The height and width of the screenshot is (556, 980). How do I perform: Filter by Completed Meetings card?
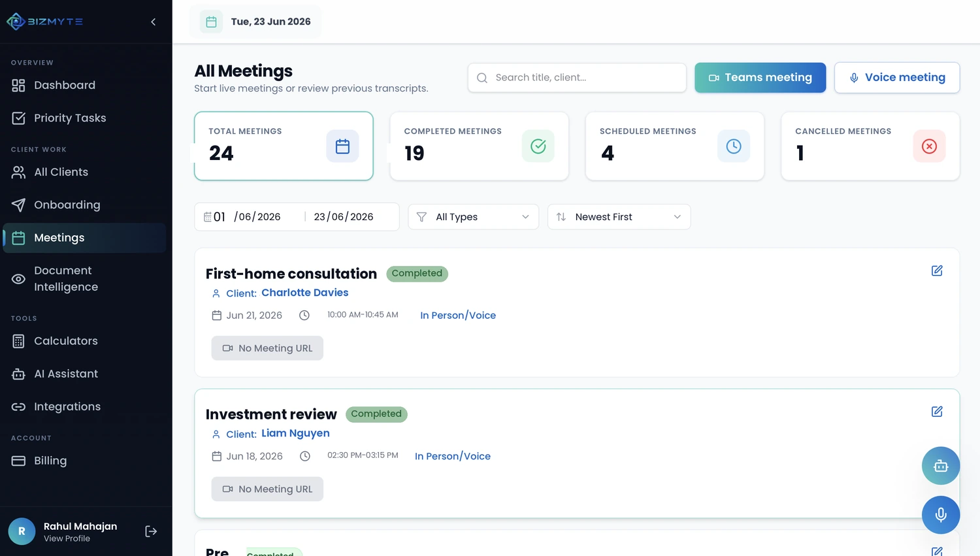[479, 146]
